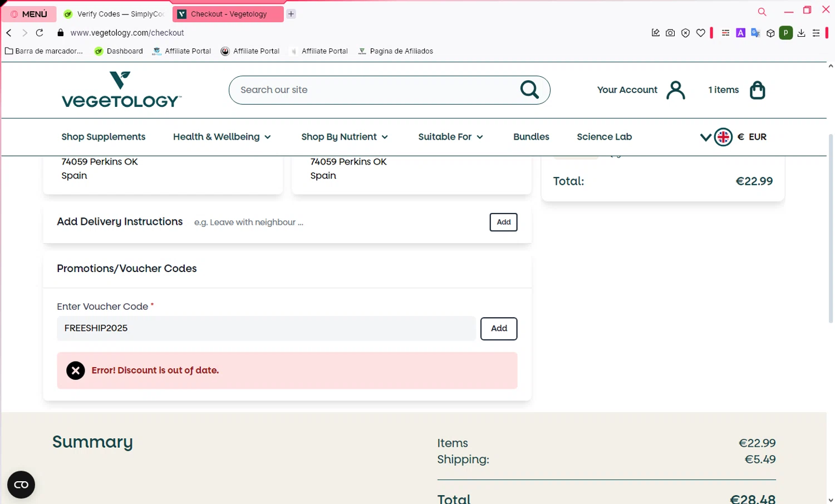Open the green P extension icon
Viewport: 835px width, 504px height.
[x=785, y=33]
